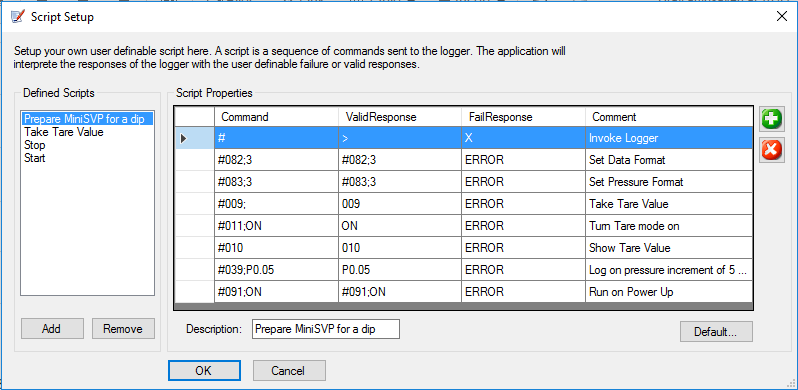This screenshot has height=390, width=798.
Task: Click the Script Setup title bar icon
Action: [x=17, y=17]
